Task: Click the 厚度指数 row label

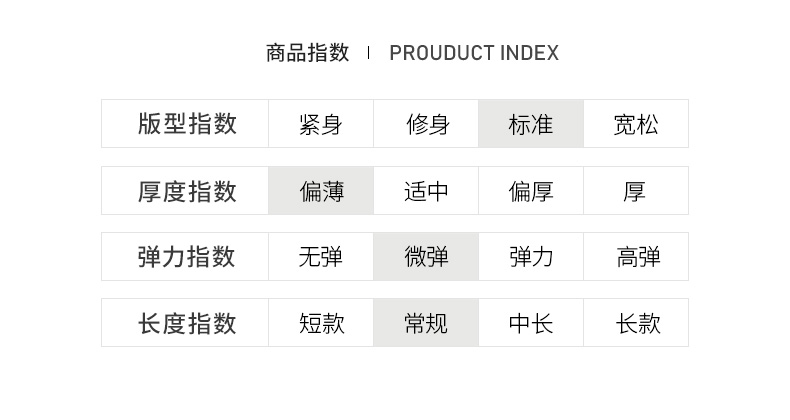Action: pyautogui.click(x=187, y=191)
